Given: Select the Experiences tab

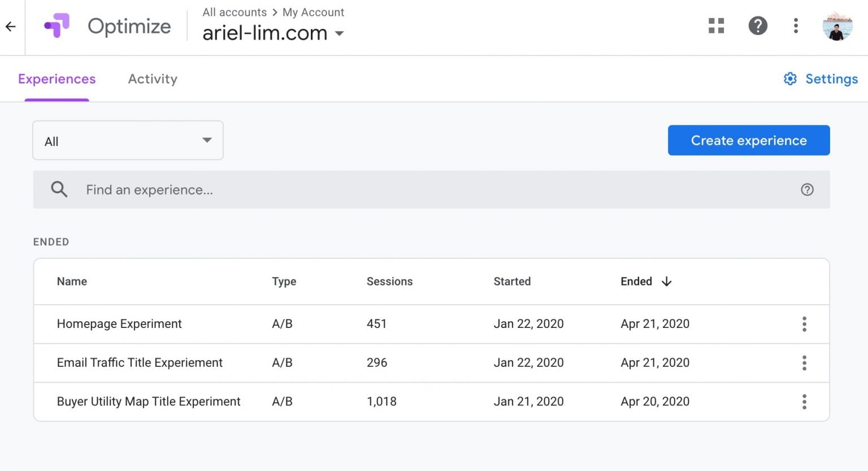Looking at the screenshot, I should [57, 79].
